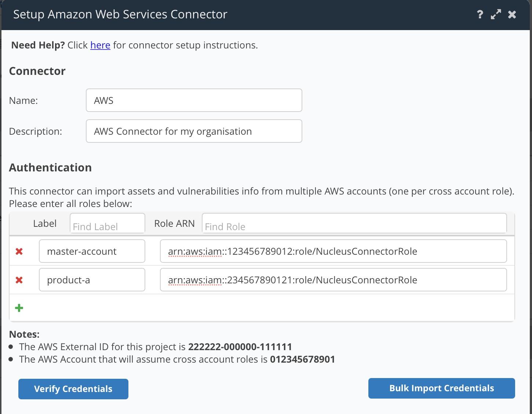Click the Connector section heading

pyautogui.click(x=37, y=71)
